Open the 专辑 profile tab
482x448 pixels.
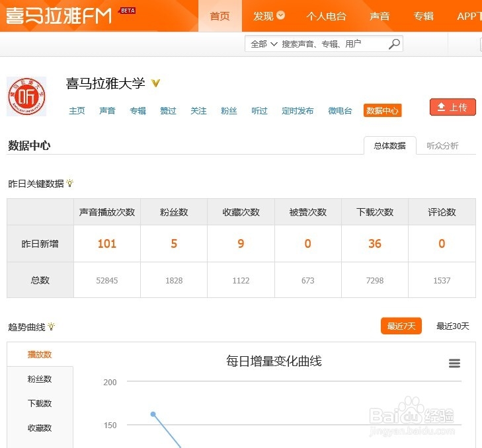click(138, 110)
